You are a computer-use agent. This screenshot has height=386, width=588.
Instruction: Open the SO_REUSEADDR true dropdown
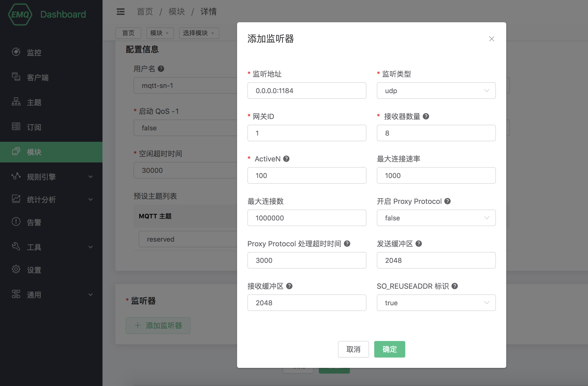point(436,303)
